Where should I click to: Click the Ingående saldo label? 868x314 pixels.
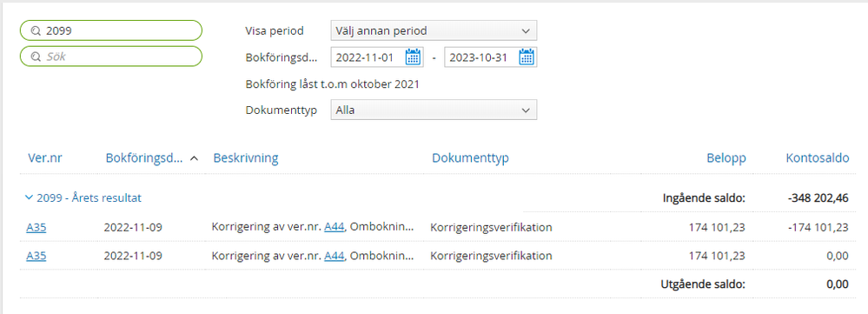click(x=704, y=197)
